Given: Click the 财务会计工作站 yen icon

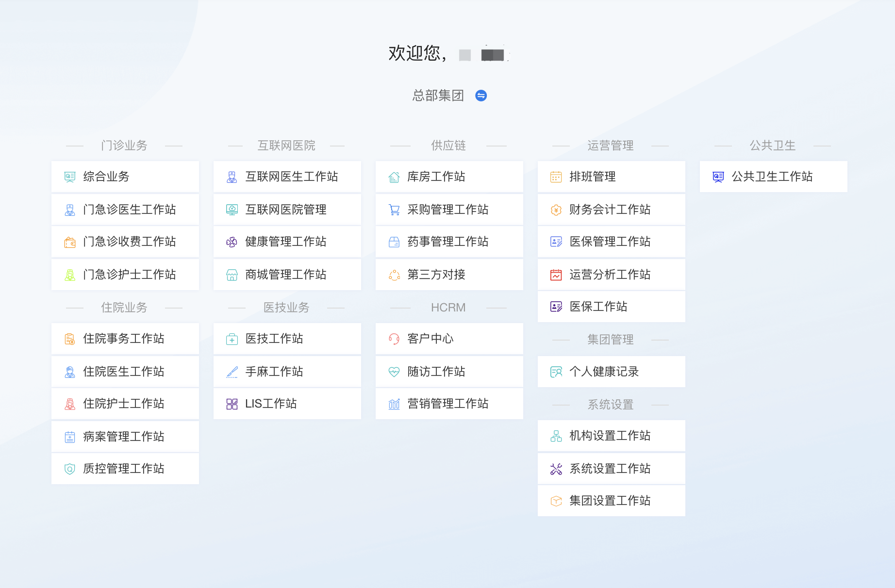Looking at the screenshot, I should (x=556, y=210).
